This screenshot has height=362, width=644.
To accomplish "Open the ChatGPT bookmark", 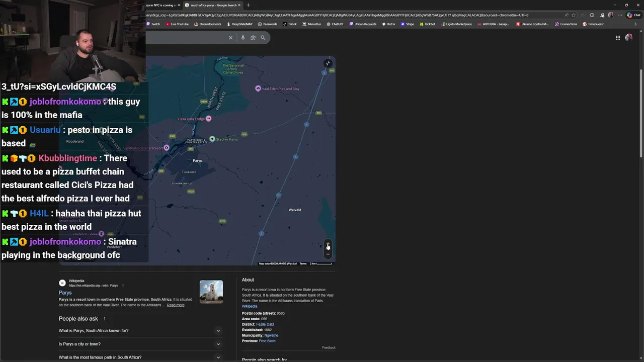I will pos(335,24).
